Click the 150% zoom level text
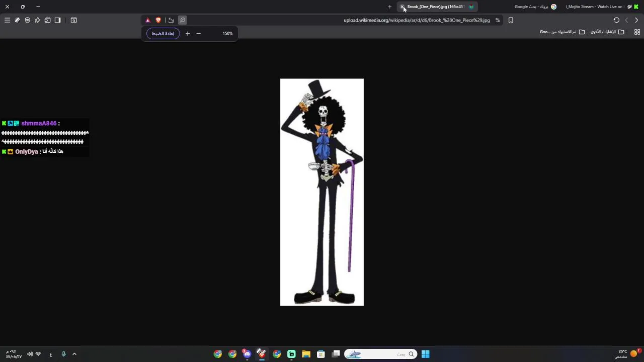644x362 pixels. [x=227, y=34]
